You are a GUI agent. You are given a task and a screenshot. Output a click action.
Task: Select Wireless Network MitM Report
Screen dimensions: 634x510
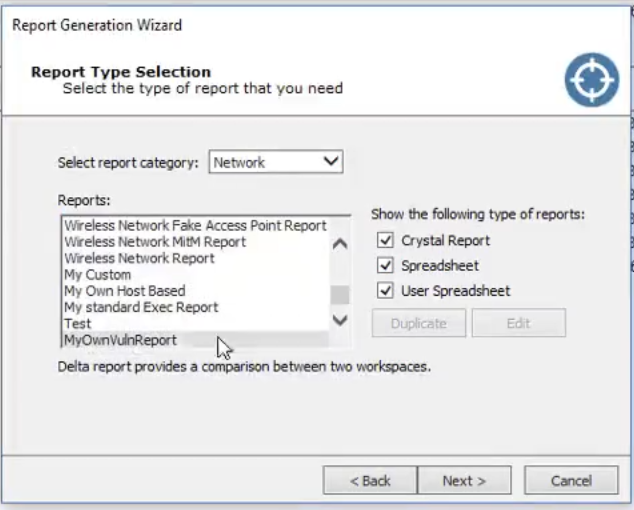(x=196, y=242)
